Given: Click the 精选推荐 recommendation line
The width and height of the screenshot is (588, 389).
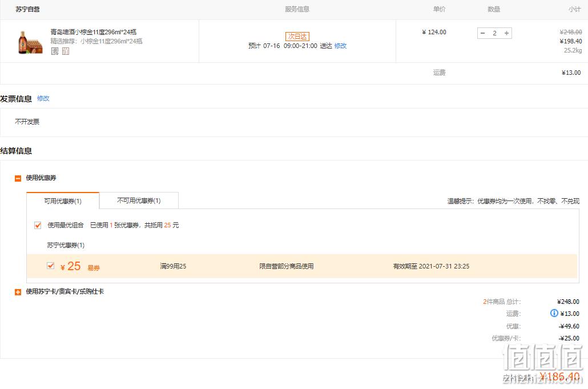Looking at the screenshot, I should click(x=96, y=41).
